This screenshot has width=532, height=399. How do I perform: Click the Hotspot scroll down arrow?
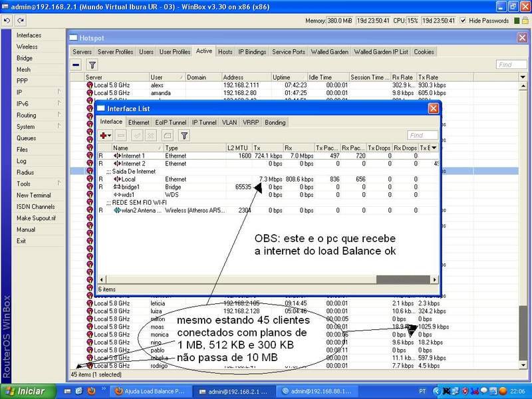click(x=523, y=365)
